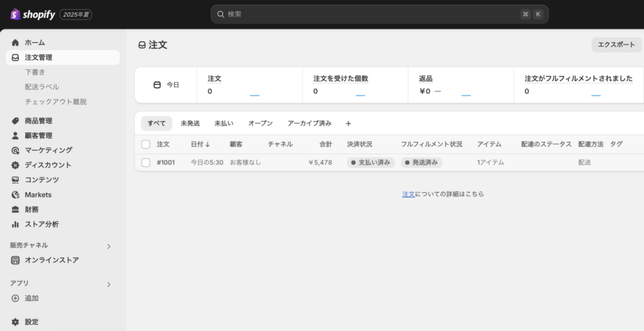The image size is (644, 331).
Task: Click the 支払い済み status badge
Action: coord(371,163)
